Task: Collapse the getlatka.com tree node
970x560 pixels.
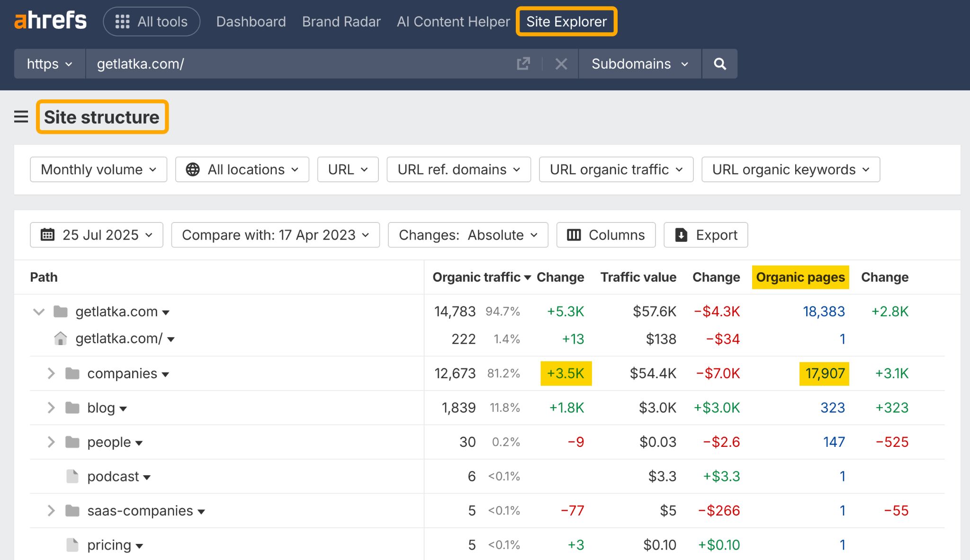Action: (x=38, y=311)
